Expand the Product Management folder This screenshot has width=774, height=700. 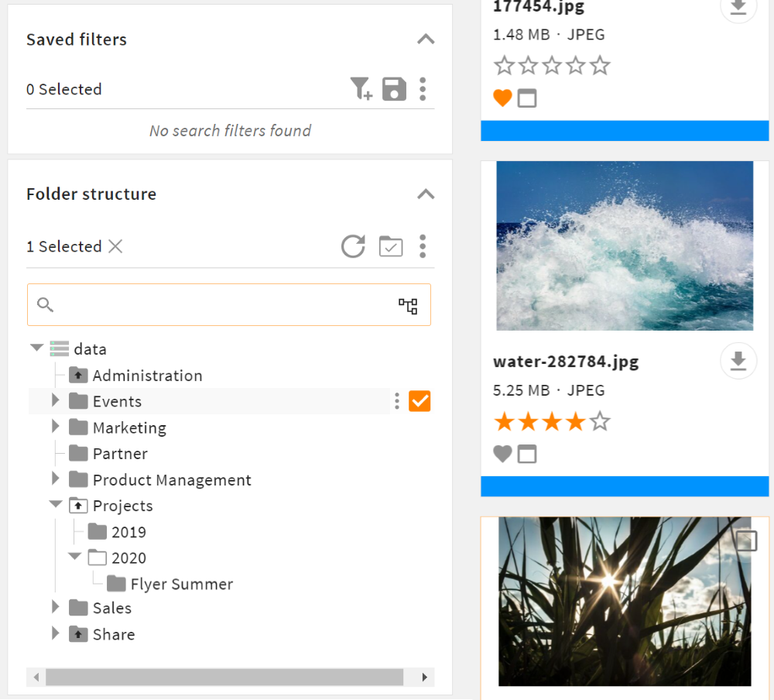tap(55, 479)
